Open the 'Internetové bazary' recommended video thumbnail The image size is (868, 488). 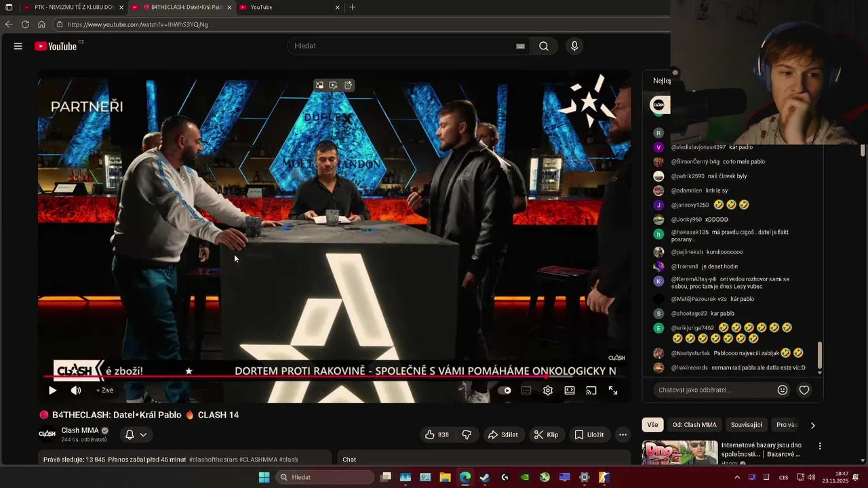click(x=679, y=453)
